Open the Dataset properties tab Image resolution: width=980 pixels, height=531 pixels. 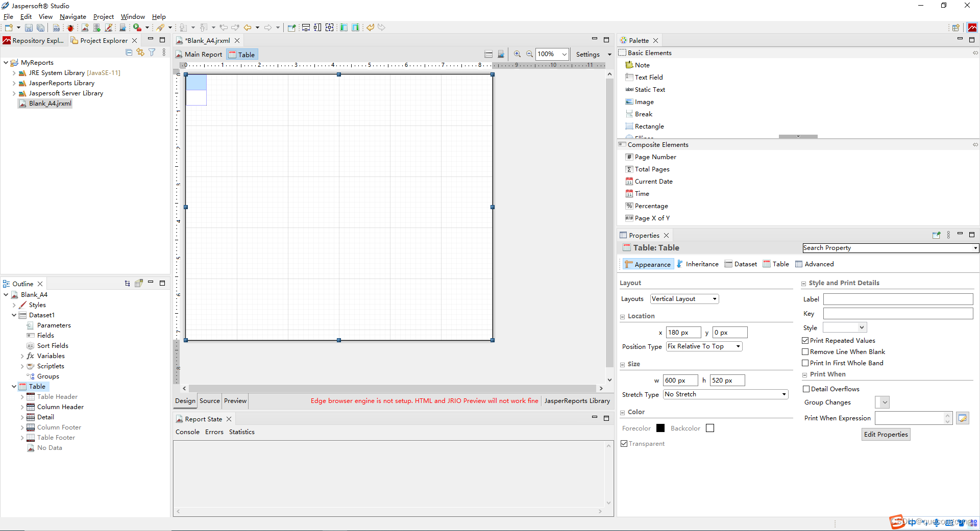[x=741, y=264]
